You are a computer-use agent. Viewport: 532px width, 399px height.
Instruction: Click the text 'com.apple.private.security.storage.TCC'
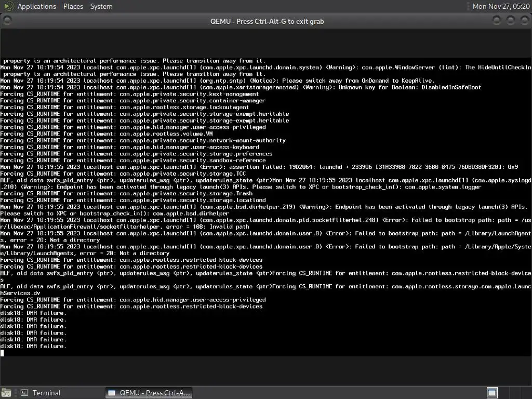tap(182, 174)
